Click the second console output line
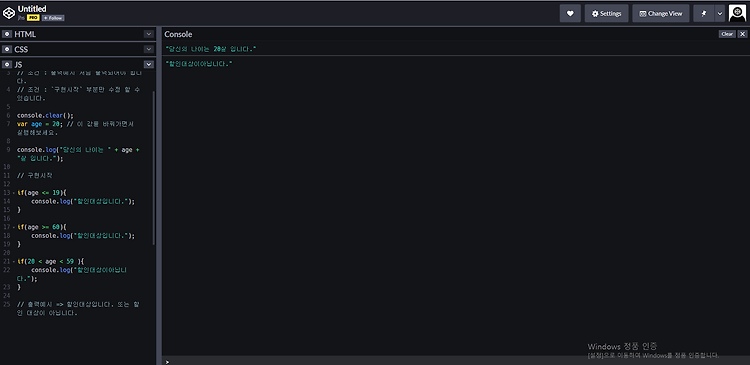The image size is (750, 365). pyautogui.click(x=199, y=64)
